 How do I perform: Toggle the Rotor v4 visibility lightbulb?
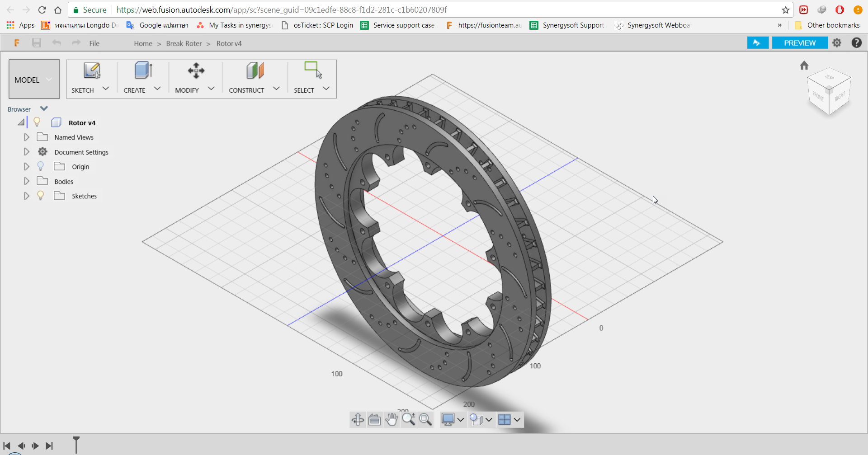(37, 122)
